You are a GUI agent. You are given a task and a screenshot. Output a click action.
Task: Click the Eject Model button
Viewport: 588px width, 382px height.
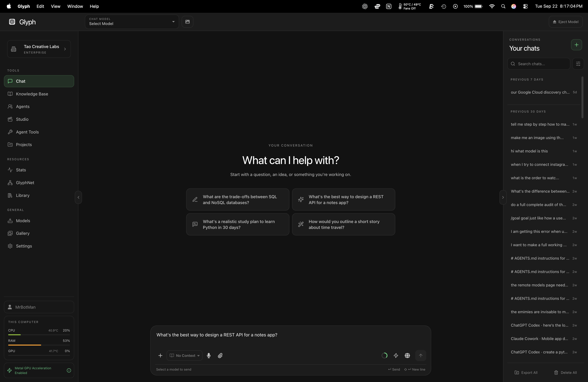tap(565, 22)
